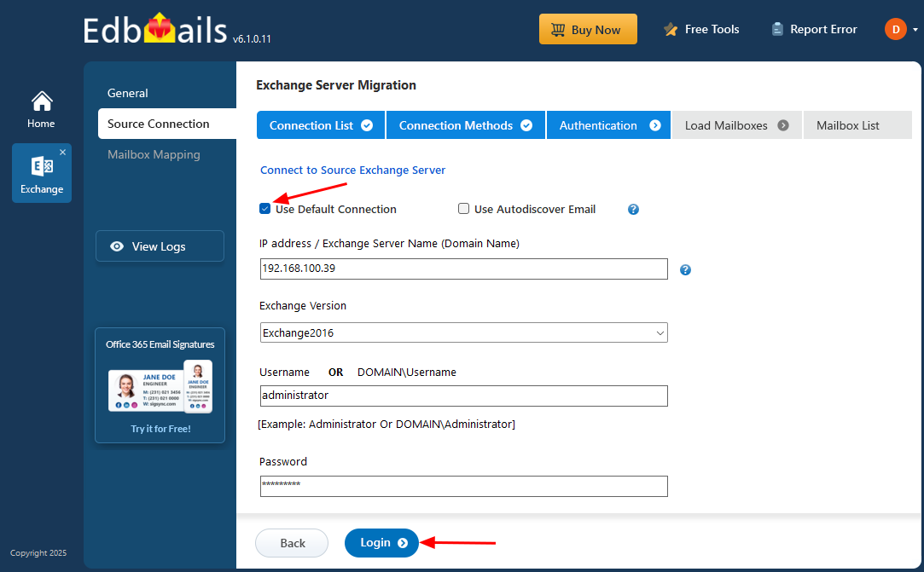Click the orange D user avatar
Image resolution: width=924 pixels, height=572 pixels.
click(895, 30)
